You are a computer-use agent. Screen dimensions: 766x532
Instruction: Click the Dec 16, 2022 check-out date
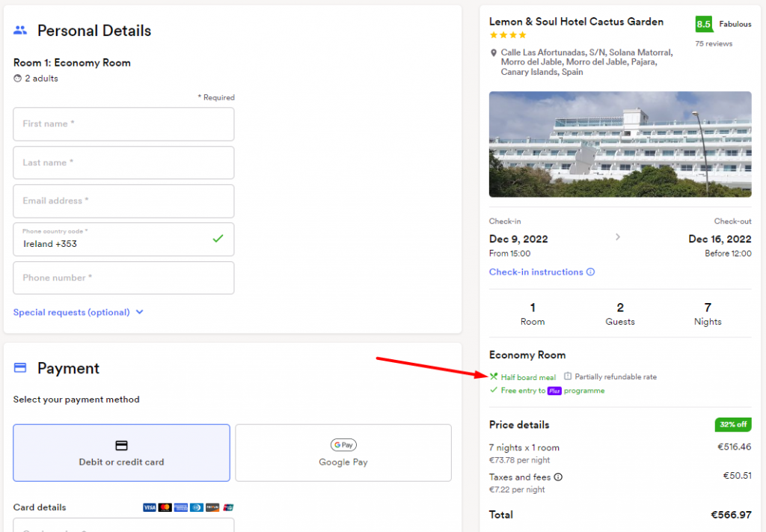[720, 239]
